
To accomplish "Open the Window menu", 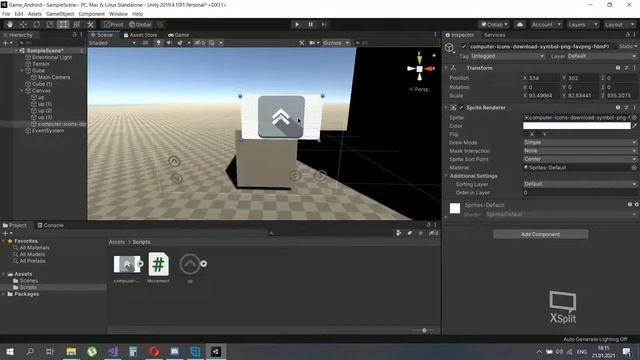I will click(118, 14).
